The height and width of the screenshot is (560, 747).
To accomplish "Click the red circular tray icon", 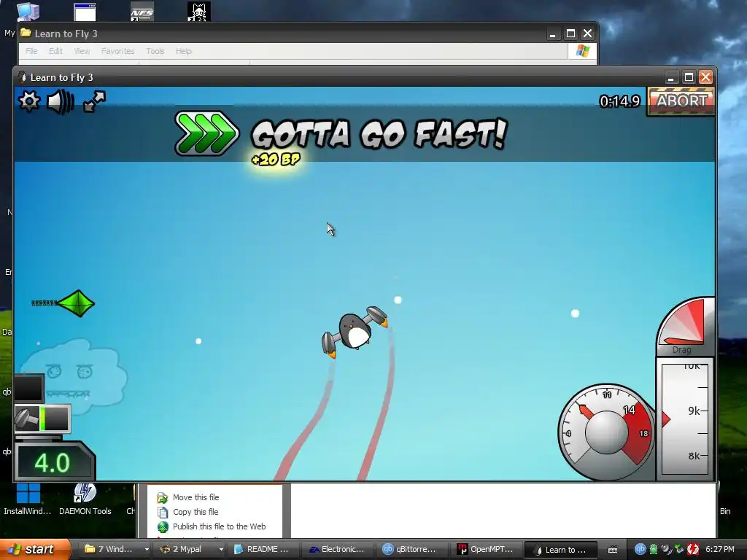I will click(x=693, y=549).
